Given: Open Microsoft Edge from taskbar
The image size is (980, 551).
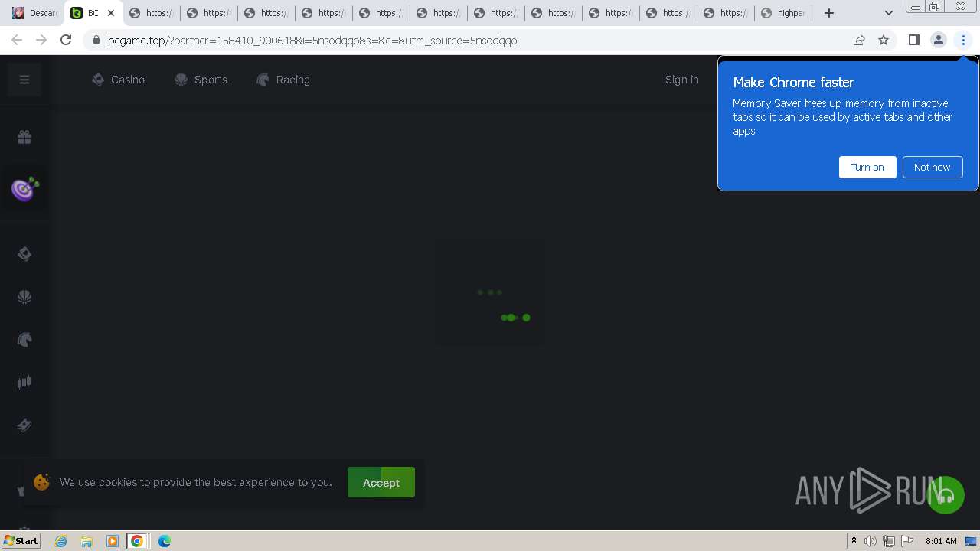Looking at the screenshot, I should pyautogui.click(x=165, y=541).
